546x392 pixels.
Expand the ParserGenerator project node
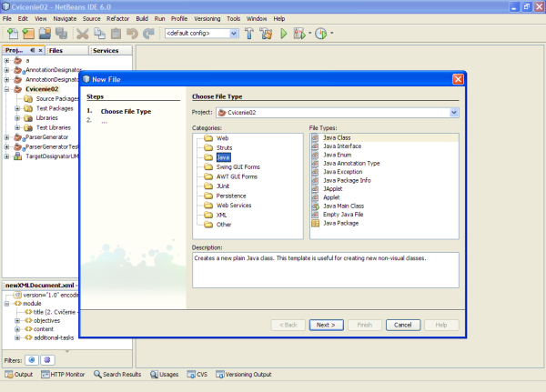tap(7, 137)
